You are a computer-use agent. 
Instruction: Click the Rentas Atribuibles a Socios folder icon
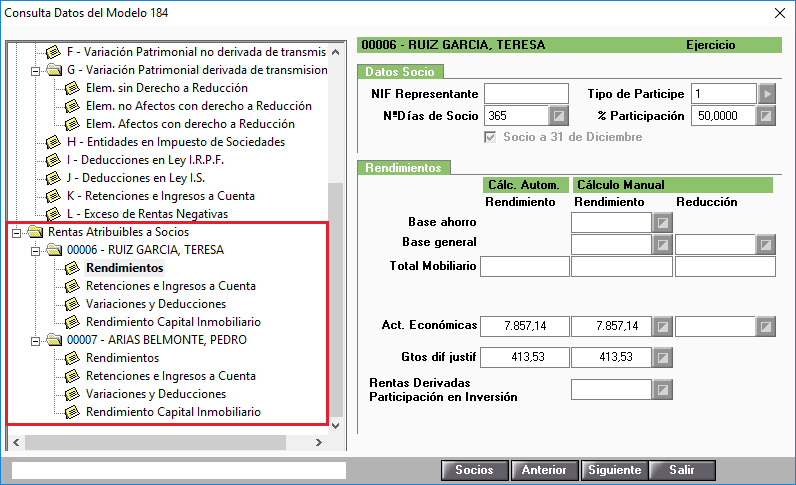[x=35, y=232]
